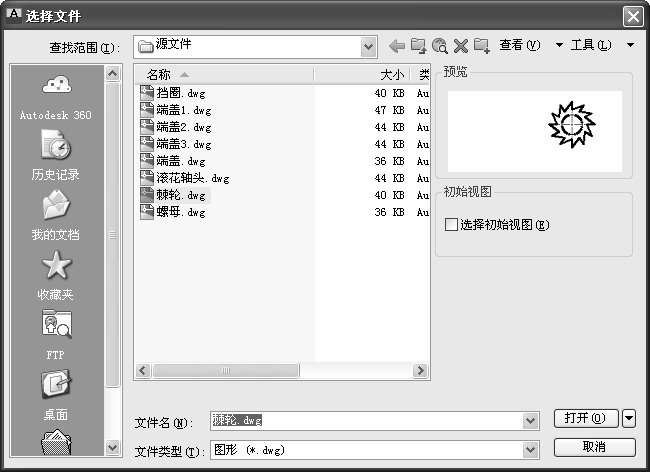
Task: Select the file name 滚花轴头.dwg
Action: 193,178
